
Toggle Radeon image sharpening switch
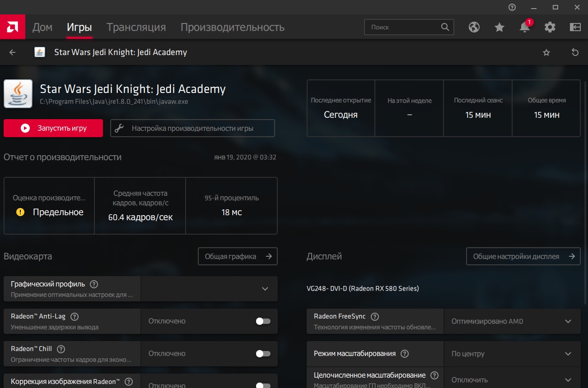point(263,385)
